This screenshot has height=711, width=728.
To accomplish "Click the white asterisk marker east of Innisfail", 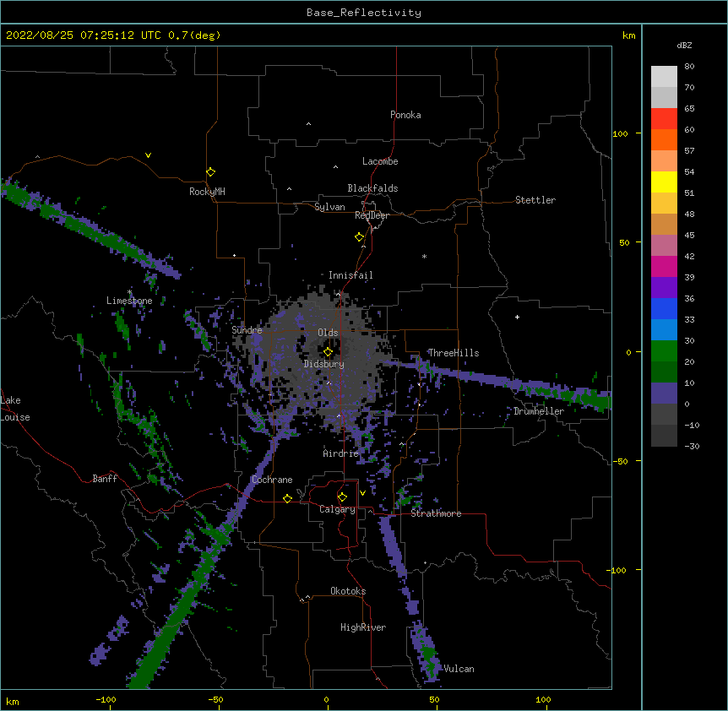I will [424, 256].
